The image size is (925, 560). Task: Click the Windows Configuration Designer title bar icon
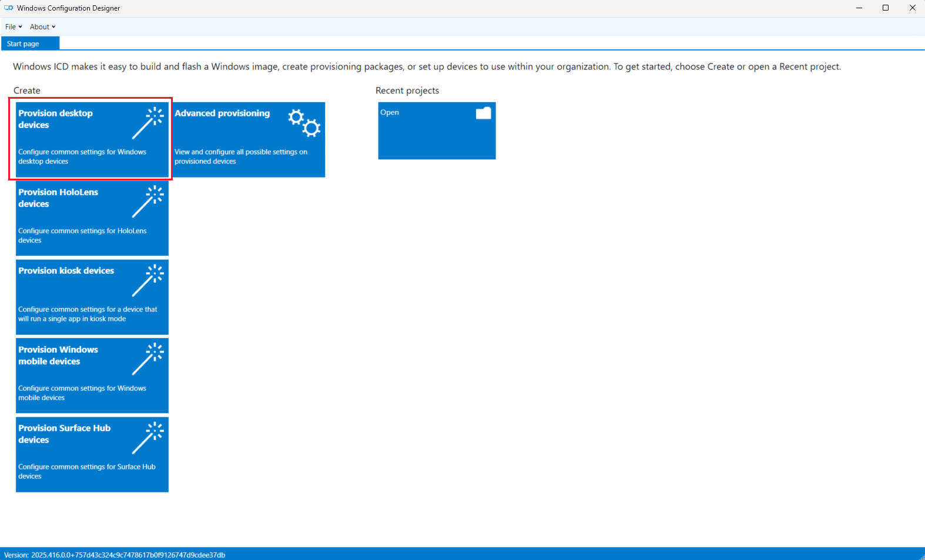pyautogui.click(x=9, y=8)
